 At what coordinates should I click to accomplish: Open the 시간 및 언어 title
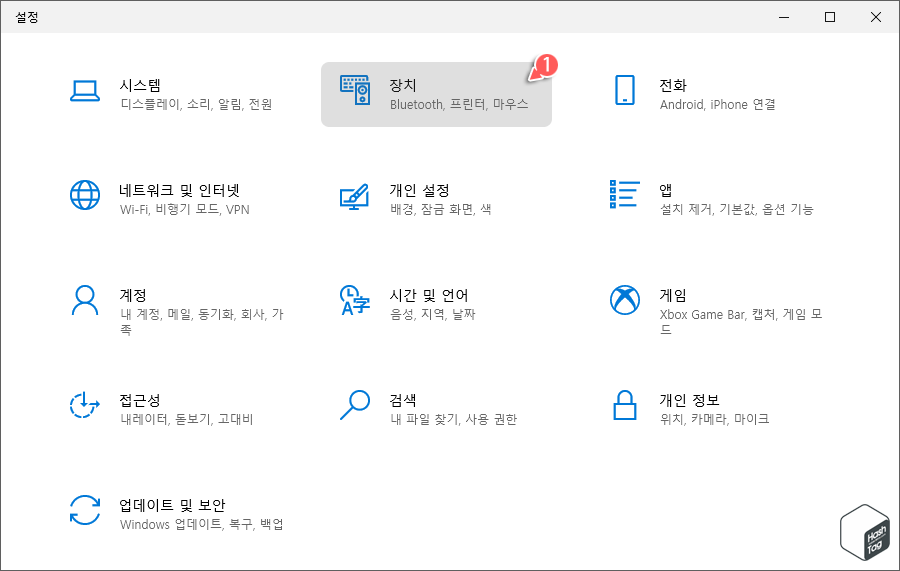coord(429,295)
